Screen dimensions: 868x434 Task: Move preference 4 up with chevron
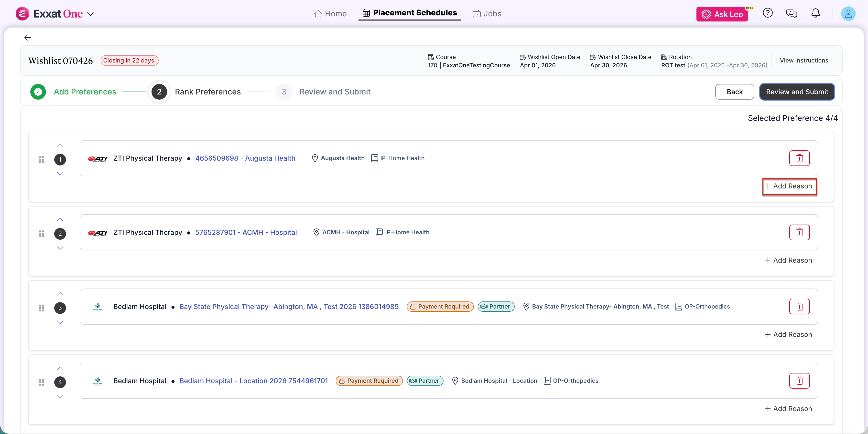(x=60, y=368)
